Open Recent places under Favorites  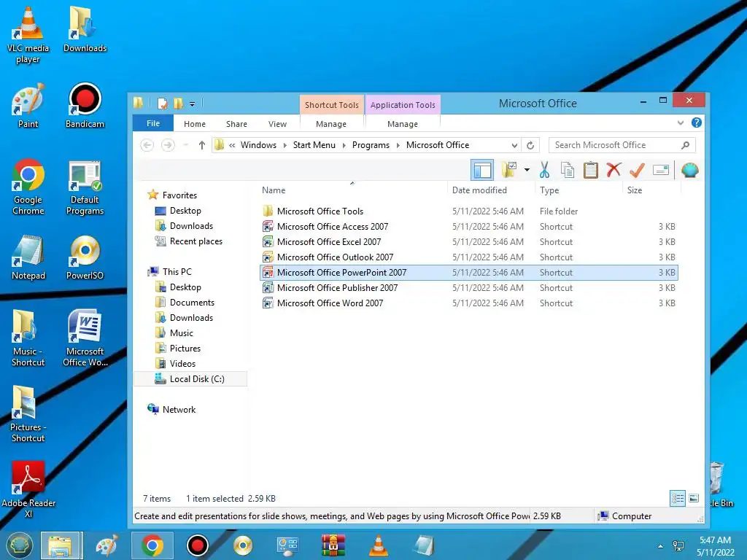[196, 241]
